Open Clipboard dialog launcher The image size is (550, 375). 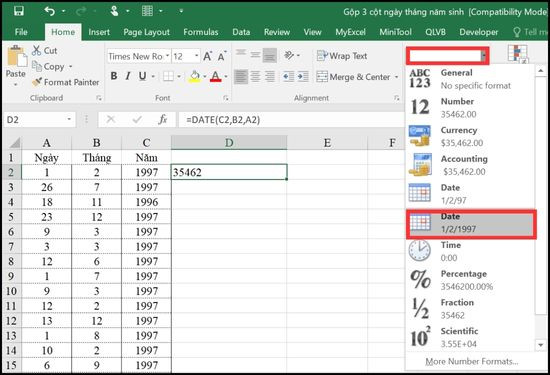point(99,99)
